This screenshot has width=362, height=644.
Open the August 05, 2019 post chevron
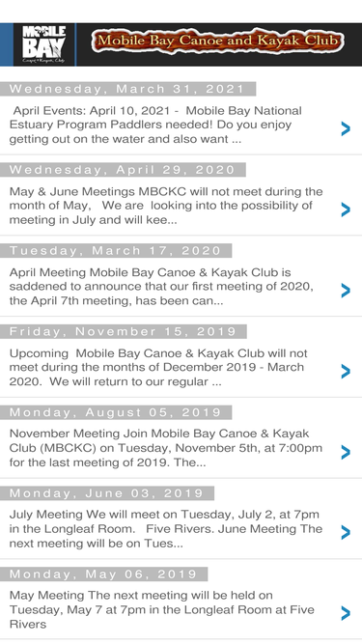point(346,452)
